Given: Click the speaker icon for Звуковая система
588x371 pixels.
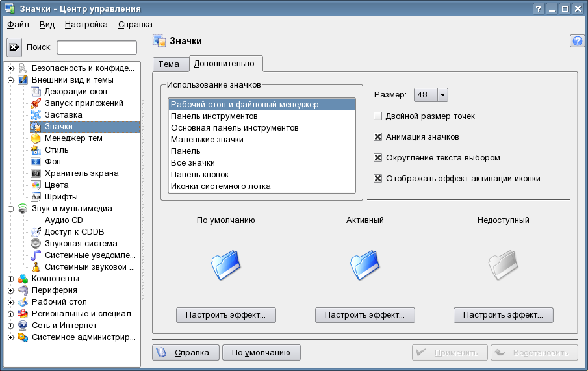Looking at the screenshot, I should click(x=36, y=244).
